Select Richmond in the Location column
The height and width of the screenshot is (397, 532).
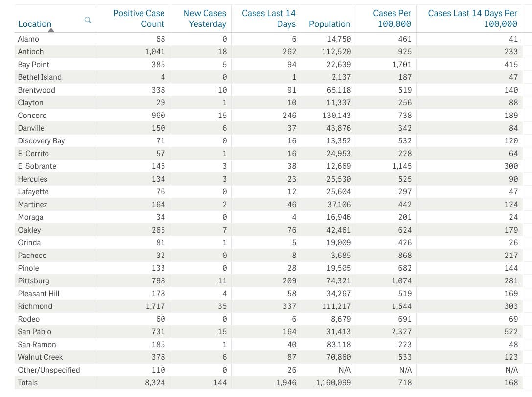[35, 306]
